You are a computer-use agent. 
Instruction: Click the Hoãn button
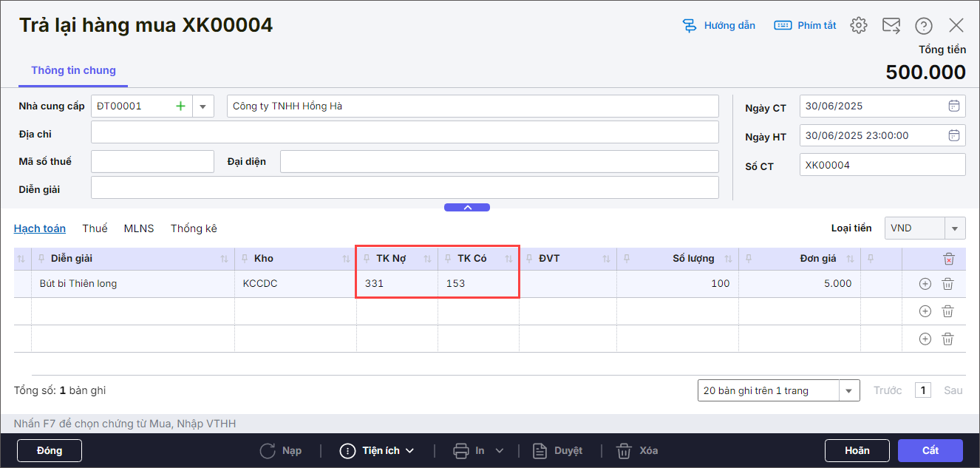click(x=857, y=450)
